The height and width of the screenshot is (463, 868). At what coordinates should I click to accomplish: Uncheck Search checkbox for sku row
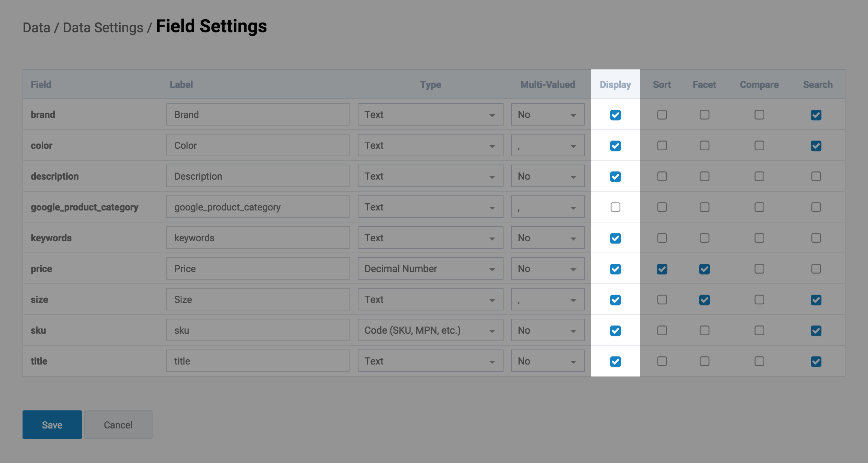tap(816, 331)
